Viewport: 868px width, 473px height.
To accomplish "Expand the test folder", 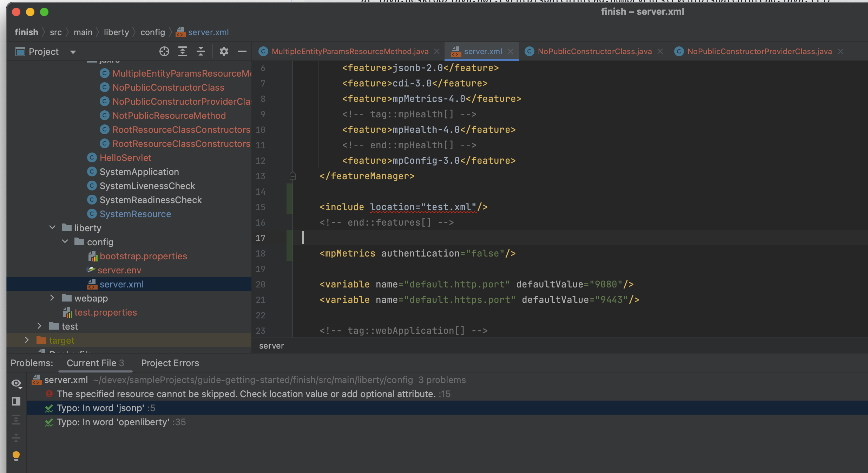I will click(x=40, y=326).
